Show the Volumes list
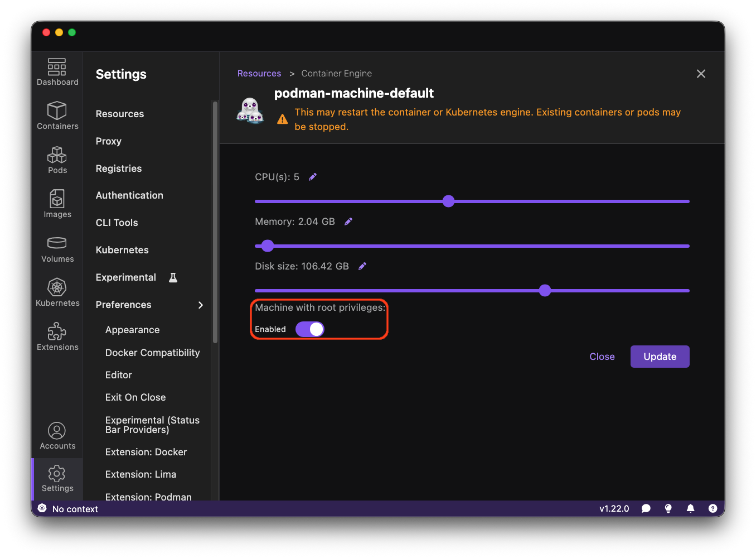The width and height of the screenshot is (756, 558). [x=57, y=249]
